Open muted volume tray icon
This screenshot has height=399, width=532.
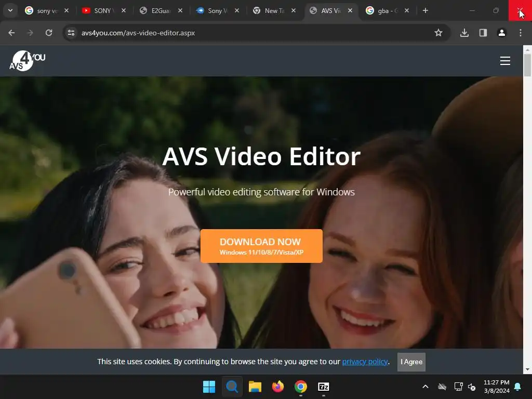click(x=472, y=387)
